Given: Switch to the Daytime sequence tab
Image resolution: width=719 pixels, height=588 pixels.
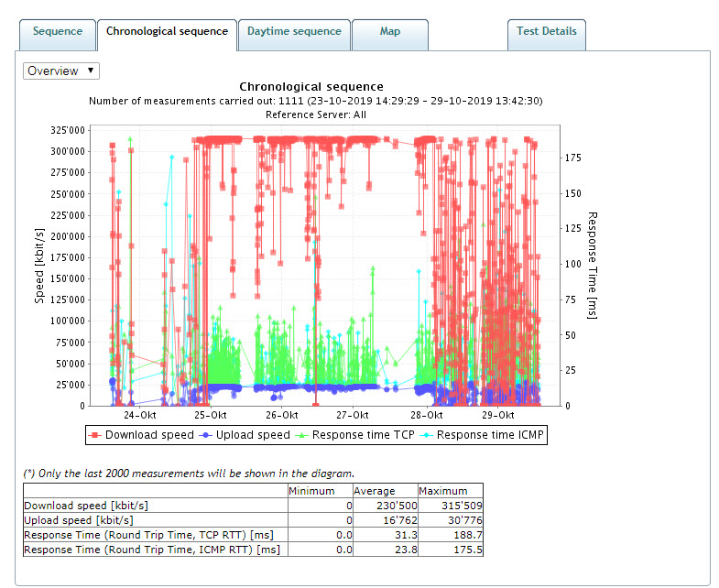Looking at the screenshot, I should point(294,32).
